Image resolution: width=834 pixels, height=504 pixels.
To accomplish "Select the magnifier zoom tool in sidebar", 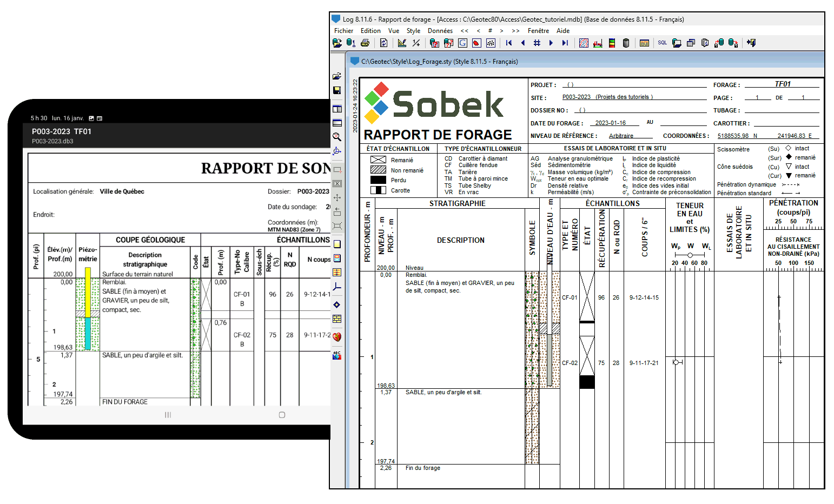I will [x=337, y=137].
